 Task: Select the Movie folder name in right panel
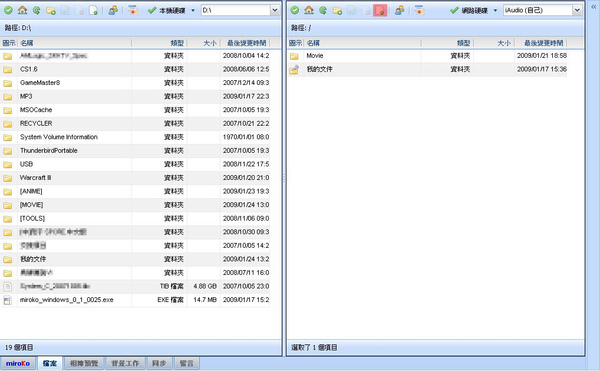coord(315,56)
